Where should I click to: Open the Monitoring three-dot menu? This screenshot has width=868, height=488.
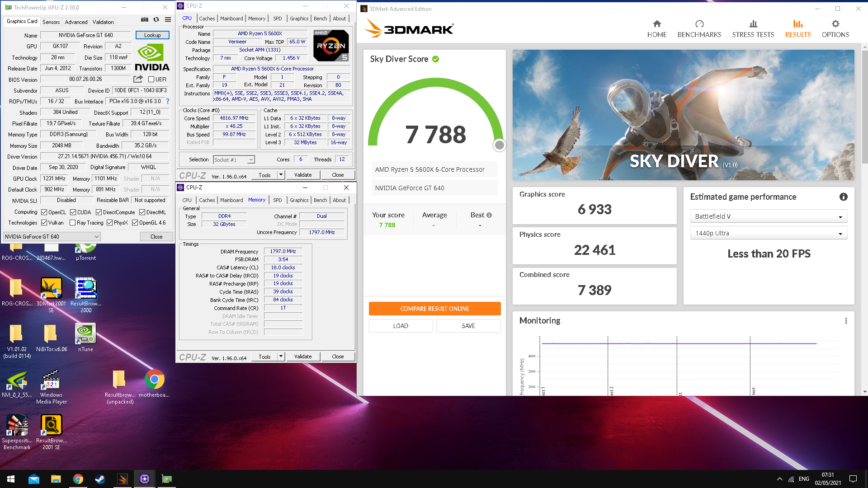[x=846, y=321]
